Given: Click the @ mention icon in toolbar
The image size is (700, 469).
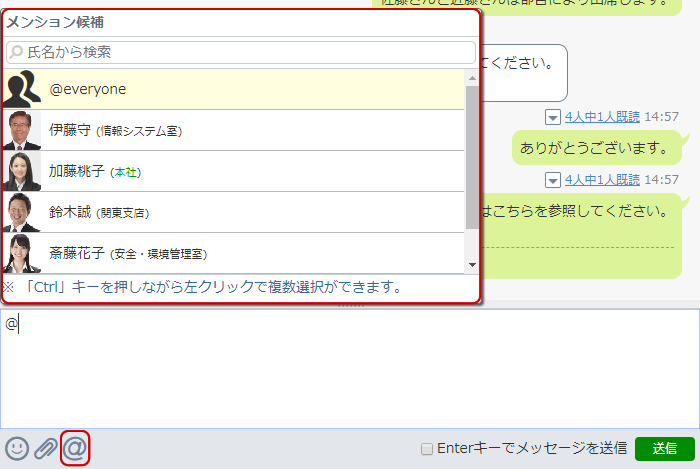Looking at the screenshot, I should click(x=75, y=448).
